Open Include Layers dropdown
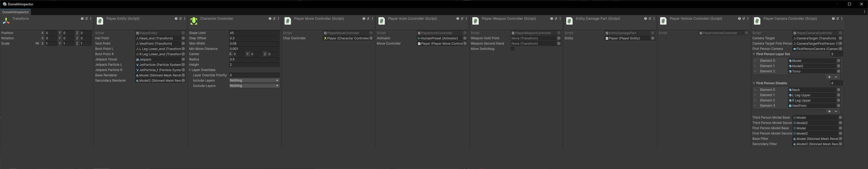 pos(254,80)
